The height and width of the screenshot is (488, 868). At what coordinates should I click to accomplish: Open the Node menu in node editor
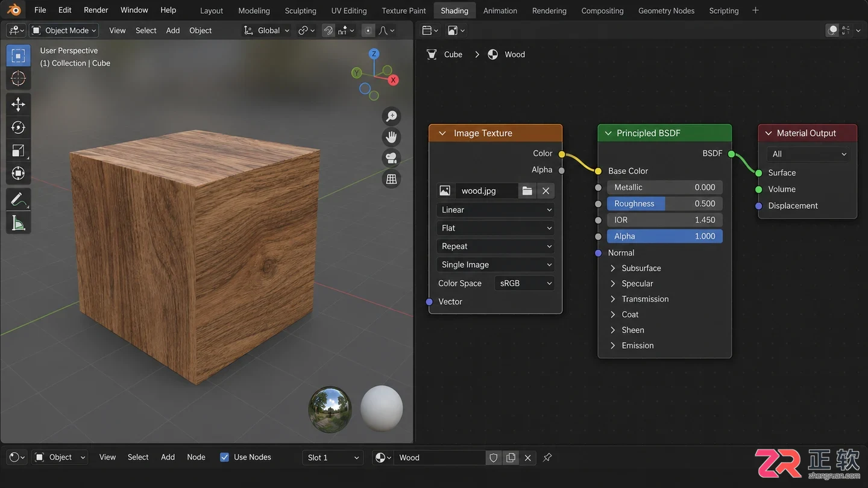coord(196,457)
